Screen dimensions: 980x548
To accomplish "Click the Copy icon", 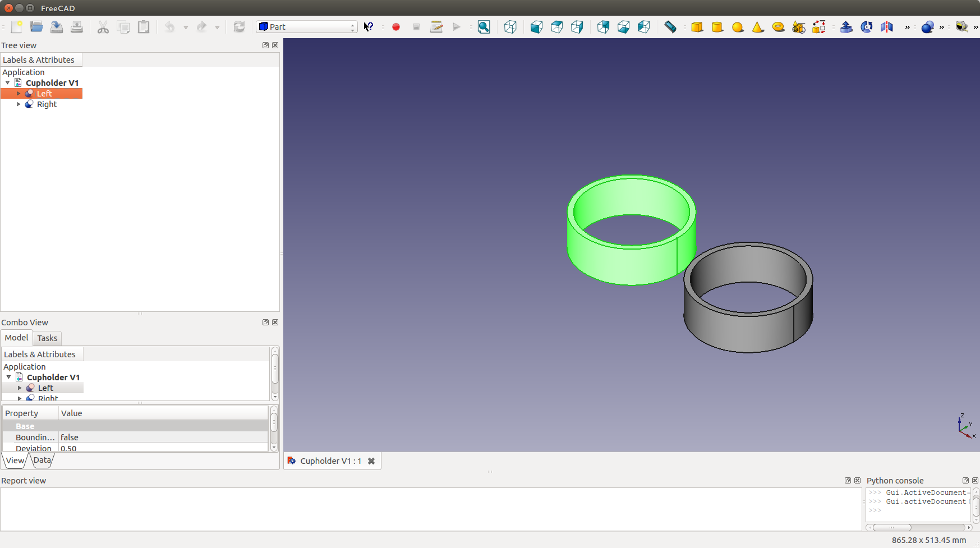I will [123, 27].
